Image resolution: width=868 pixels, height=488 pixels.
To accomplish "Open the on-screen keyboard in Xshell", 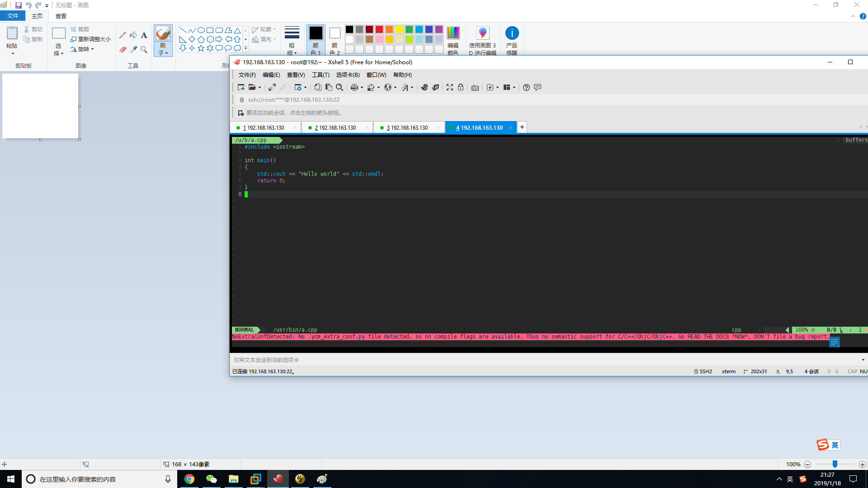I will pyautogui.click(x=475, y=87).
